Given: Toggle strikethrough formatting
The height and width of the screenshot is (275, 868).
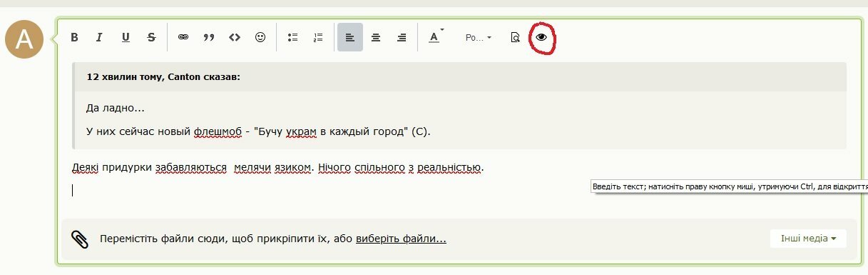Looking at the screenshot, I should point(151,38).
